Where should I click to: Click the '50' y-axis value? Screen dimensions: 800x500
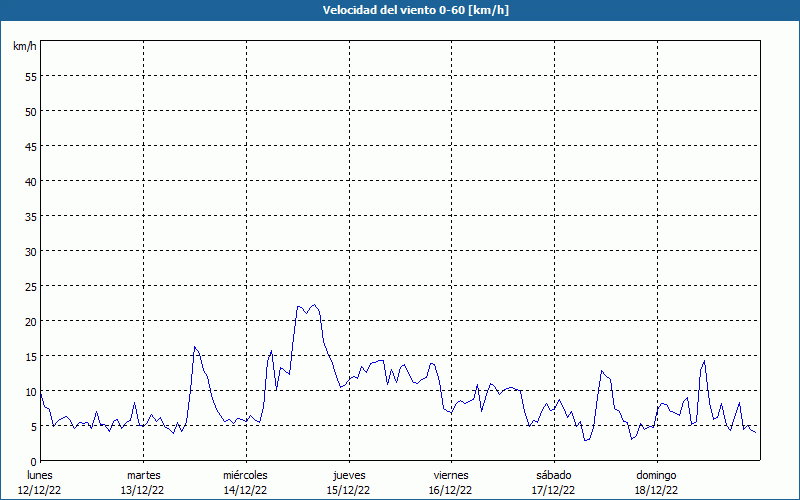pyautogui.click(x=31, y=112)
